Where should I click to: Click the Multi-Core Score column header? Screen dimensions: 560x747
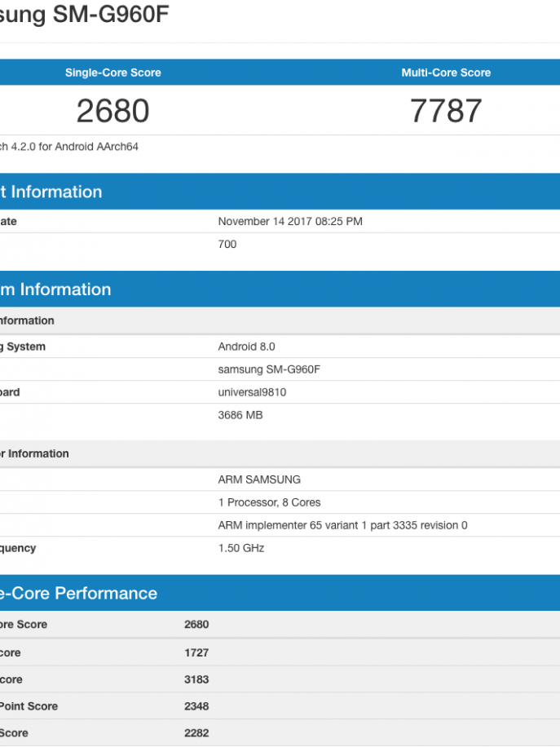[x=446, y=73]
